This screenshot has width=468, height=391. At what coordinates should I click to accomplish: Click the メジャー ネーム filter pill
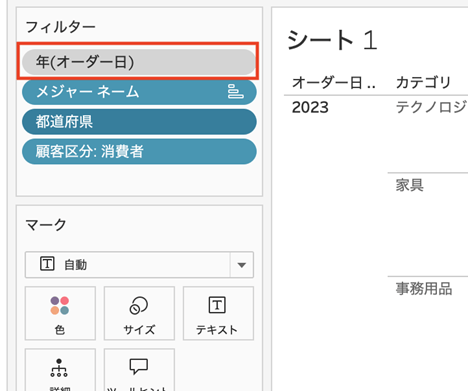pos(139,92)
